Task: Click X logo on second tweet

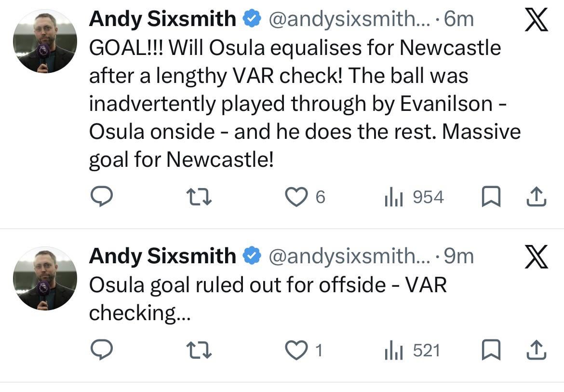Action: coord(536,256)
